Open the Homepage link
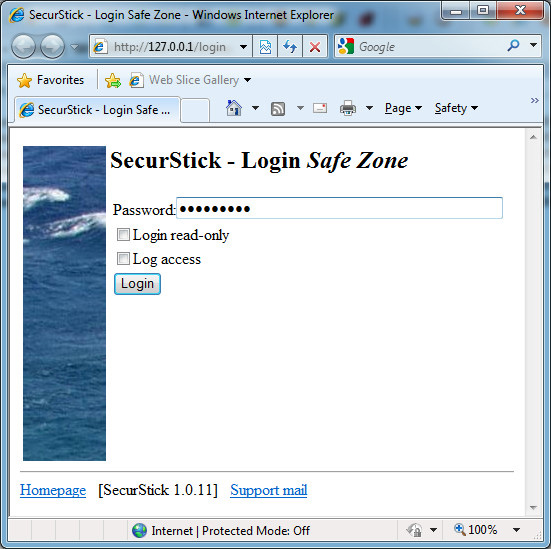 coord(53,490)
